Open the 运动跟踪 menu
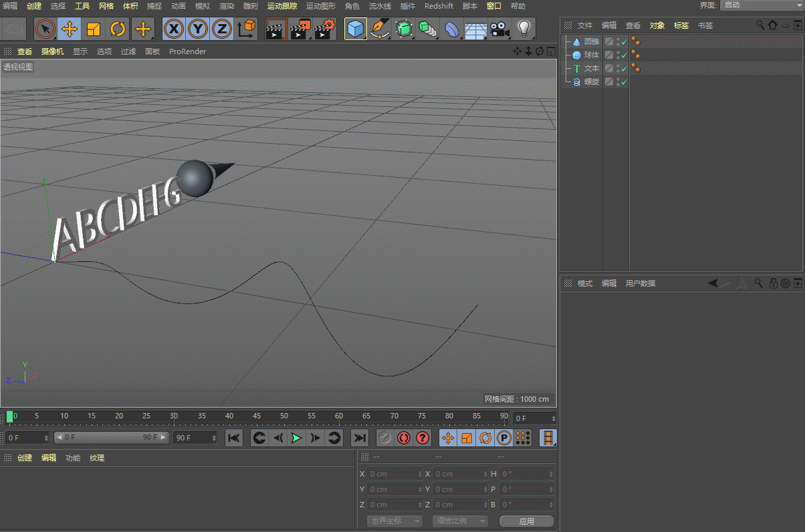805x532 pixels. [x=281, y=6]
